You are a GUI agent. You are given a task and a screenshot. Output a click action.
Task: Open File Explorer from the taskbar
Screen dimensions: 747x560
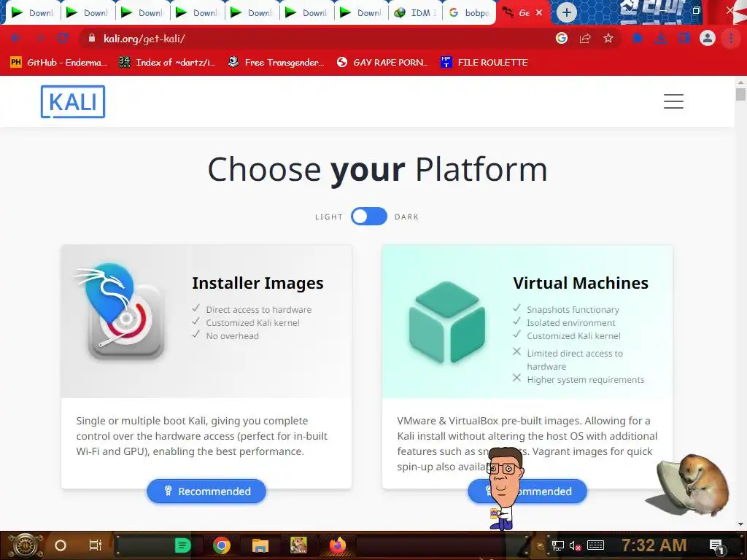tap(260, 545)
